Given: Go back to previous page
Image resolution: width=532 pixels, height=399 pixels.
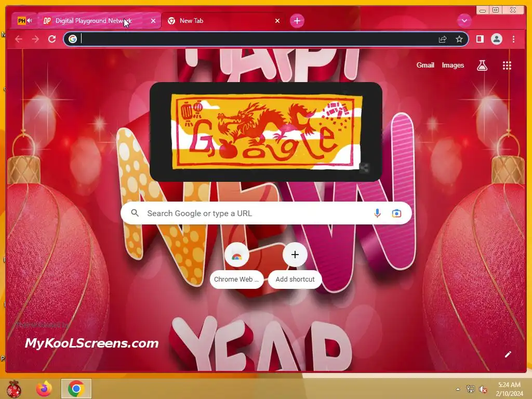Looking at the screenshot, I should pyautogui.click(x=19, y=39).
